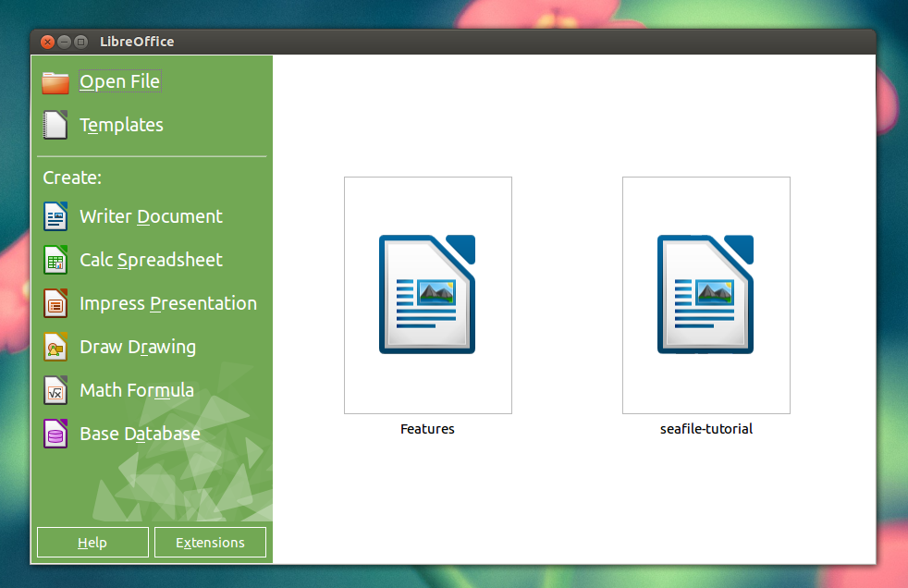Open the seafile-tutorial document

pyautogui.click(x=706, y=294)
